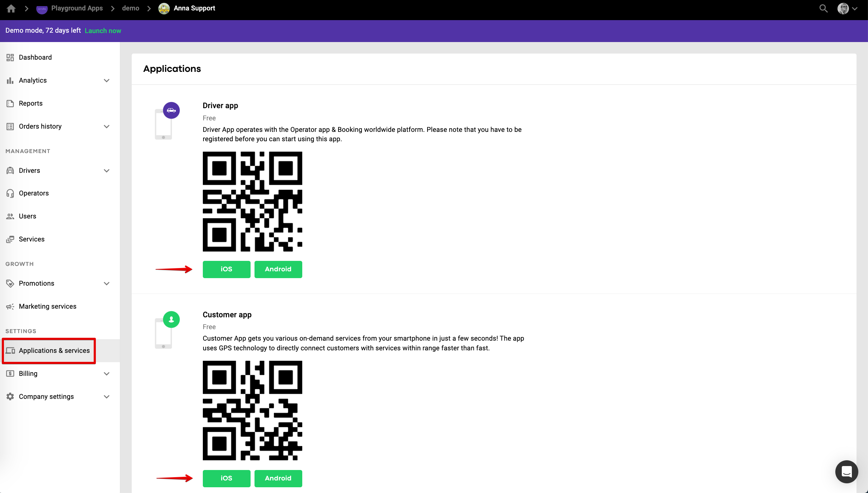This screenshot has height=493, width=868.
Task: Click the Launch now link
Action: point(103,31)
